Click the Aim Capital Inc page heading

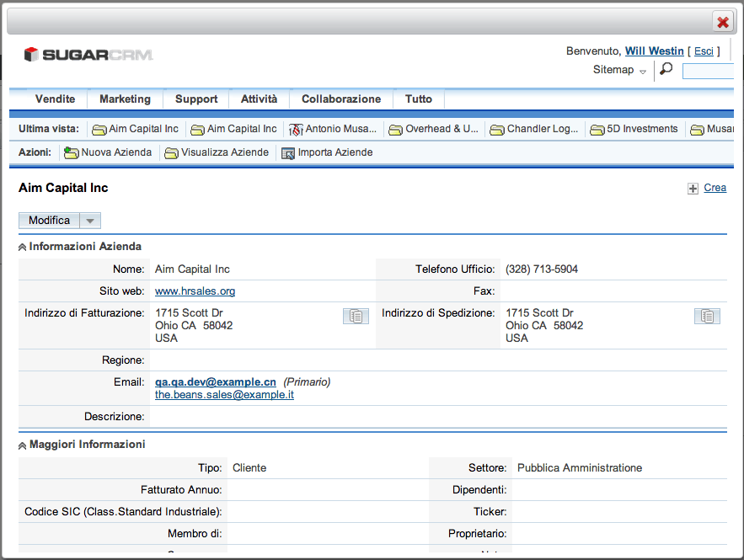click(63, 188)
